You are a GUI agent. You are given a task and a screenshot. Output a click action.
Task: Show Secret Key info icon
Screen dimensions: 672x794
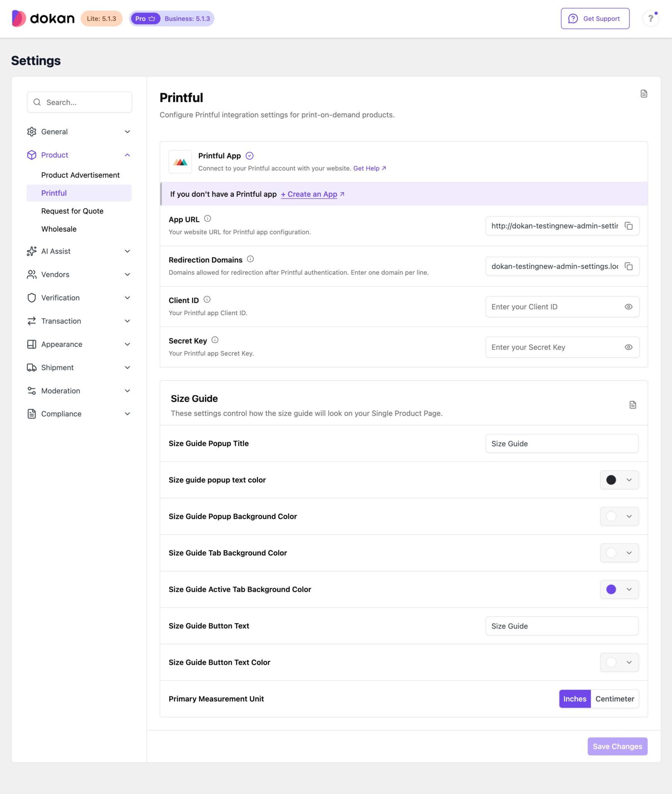(215, 340)
